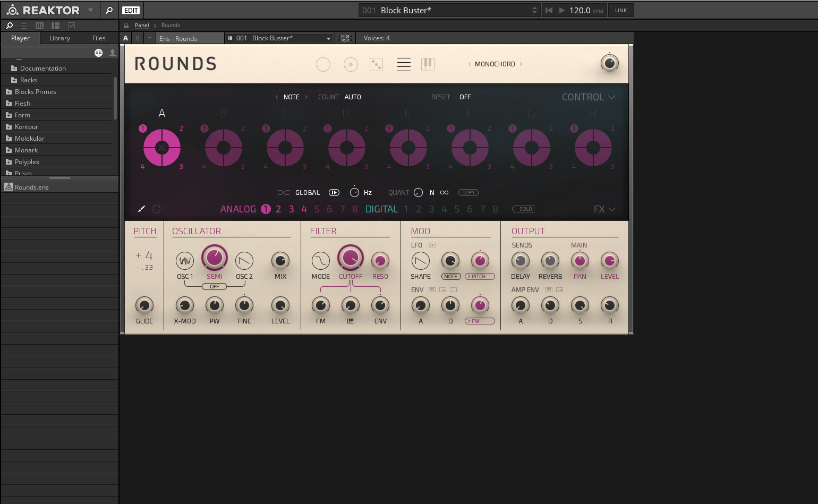Go to the next preset after MONOCHORD
Viewport: 818px width, 504px height.
[x=521, y=64]
